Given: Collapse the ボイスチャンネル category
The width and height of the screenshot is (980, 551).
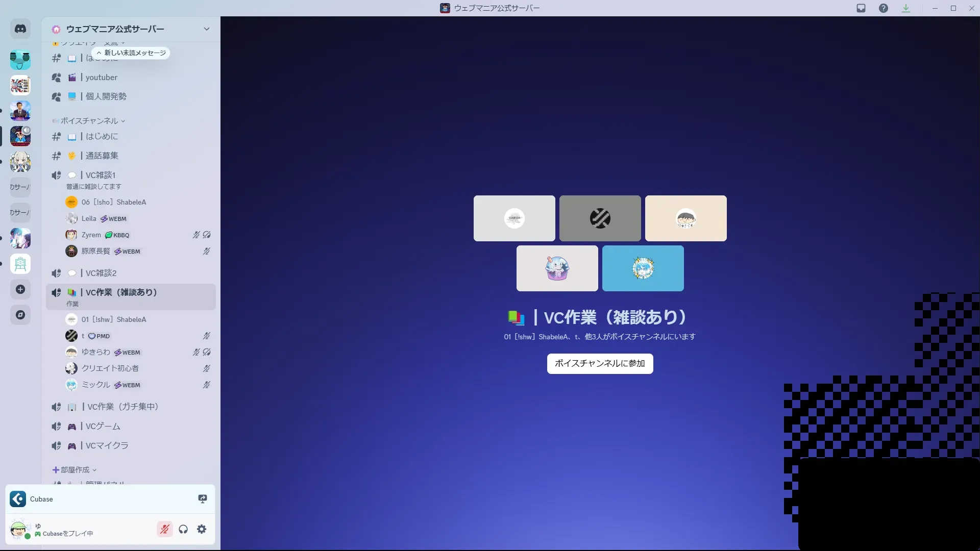Looking at the screenshot, I should (89, 121).
